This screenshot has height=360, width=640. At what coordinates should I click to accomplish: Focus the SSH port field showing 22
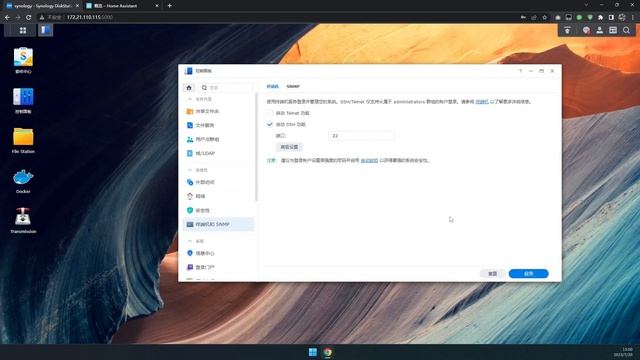[x=361, y=136]
